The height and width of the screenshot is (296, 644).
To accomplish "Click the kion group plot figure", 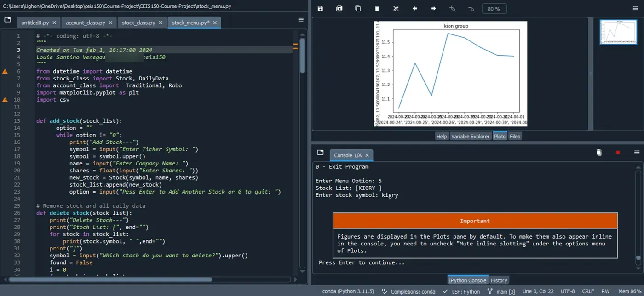I will pos(450,74).
